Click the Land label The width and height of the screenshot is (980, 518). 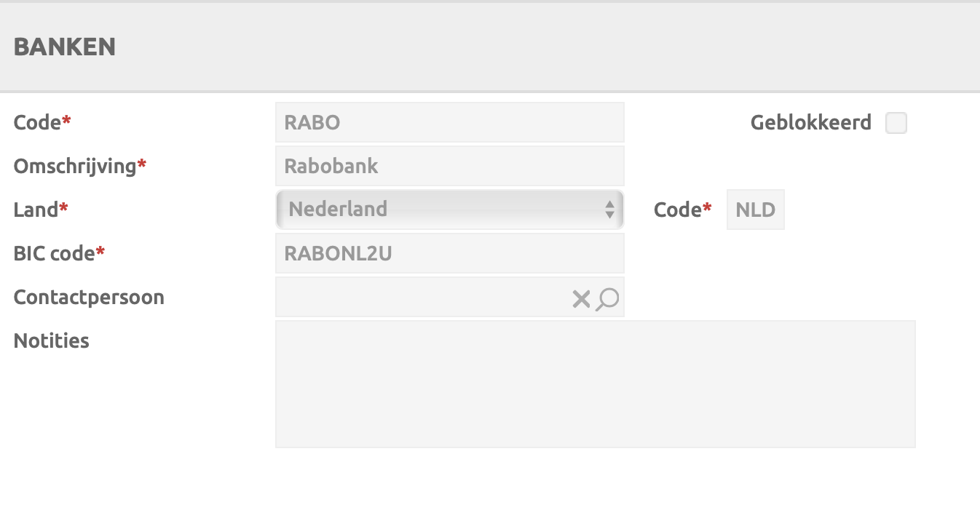tap(36, 210)
